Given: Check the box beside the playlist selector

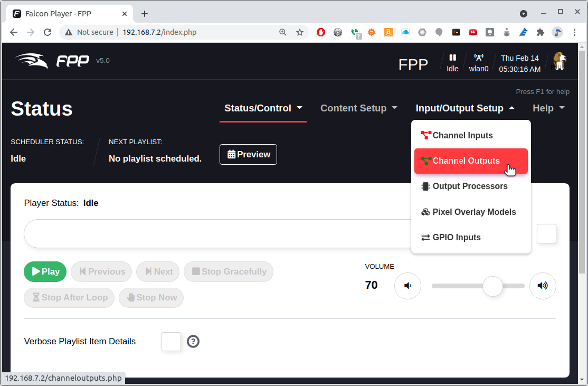Looking at the screenshot, I should tap(546, 233).
